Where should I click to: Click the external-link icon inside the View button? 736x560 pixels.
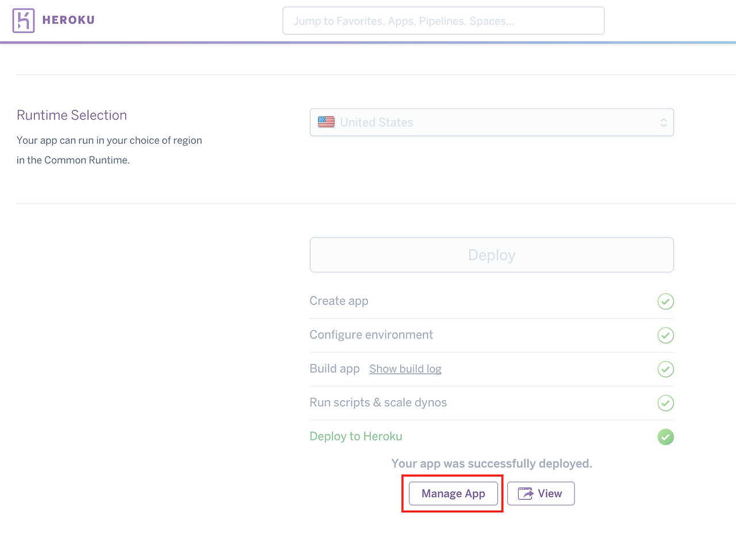(x=526, y=493)
